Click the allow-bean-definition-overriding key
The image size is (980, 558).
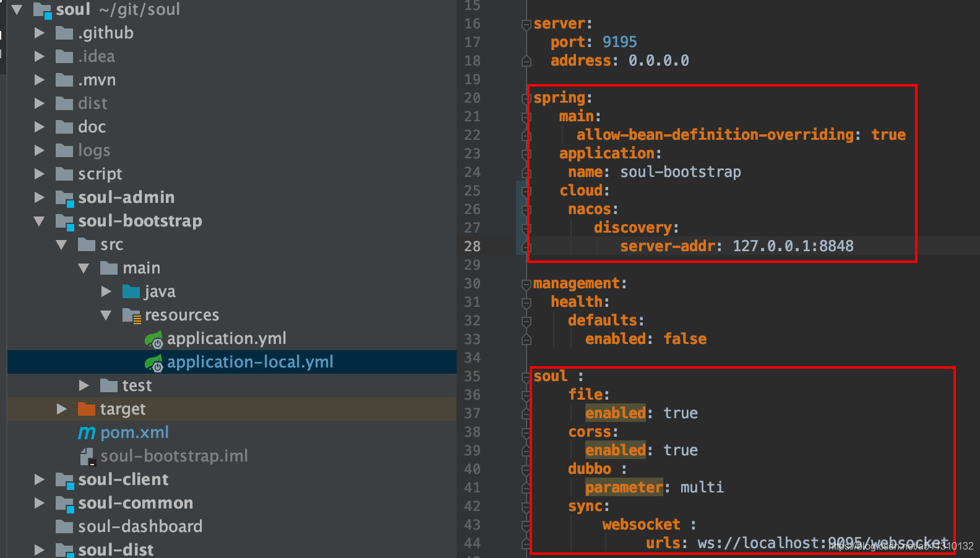pyautogui.click(x=715, y=135)
